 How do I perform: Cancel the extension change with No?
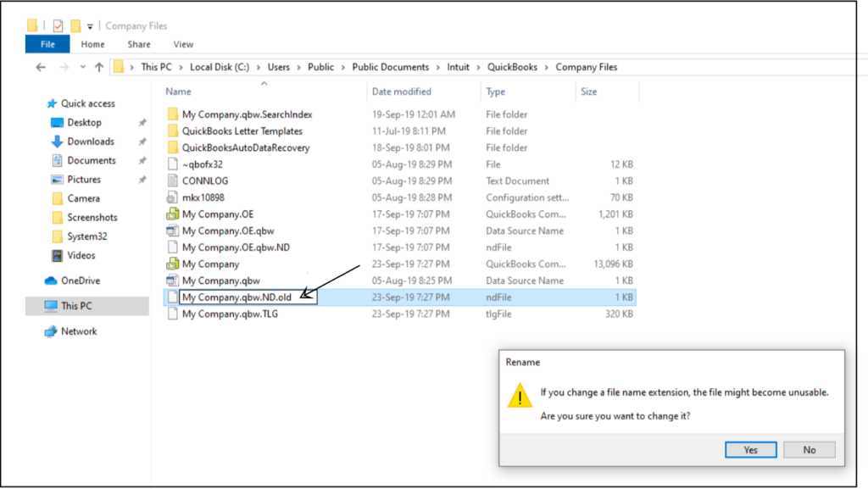pos(809,449)
